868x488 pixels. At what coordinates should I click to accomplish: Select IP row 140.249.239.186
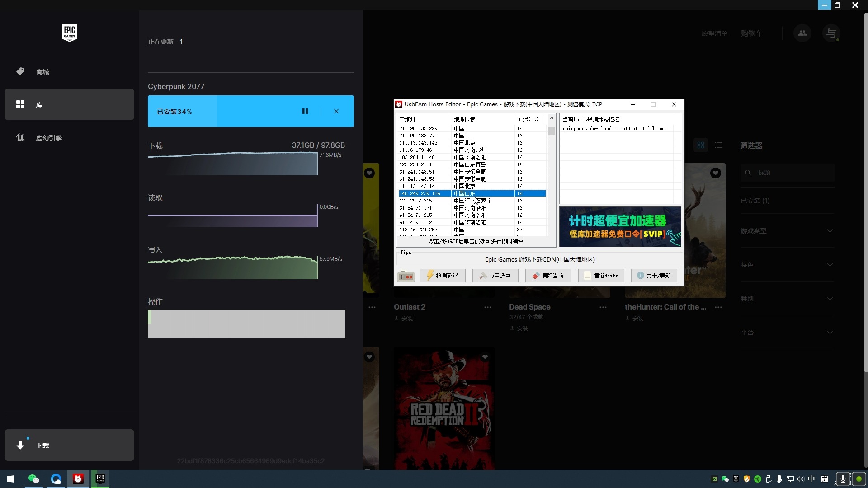coord(472,193)
